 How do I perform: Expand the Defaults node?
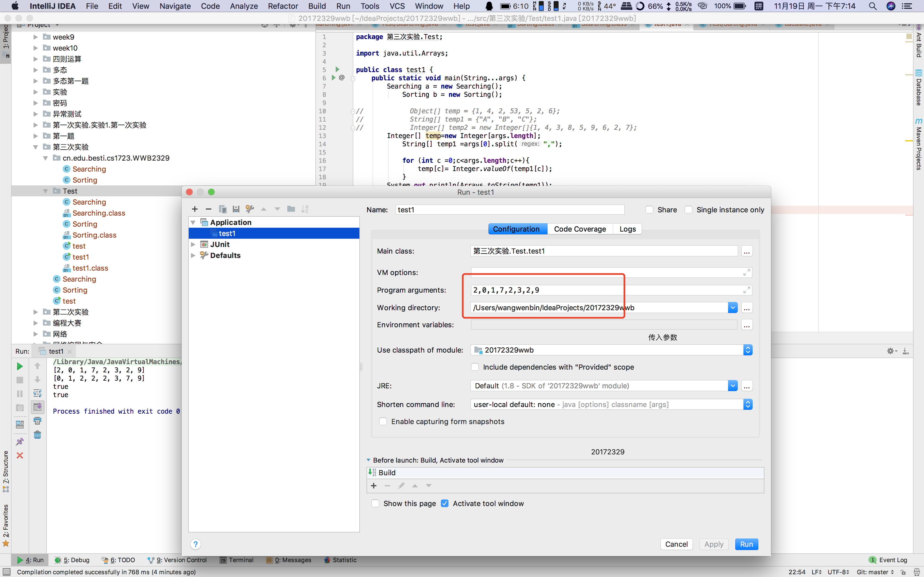pyautogui.click(x=193, y=256)
